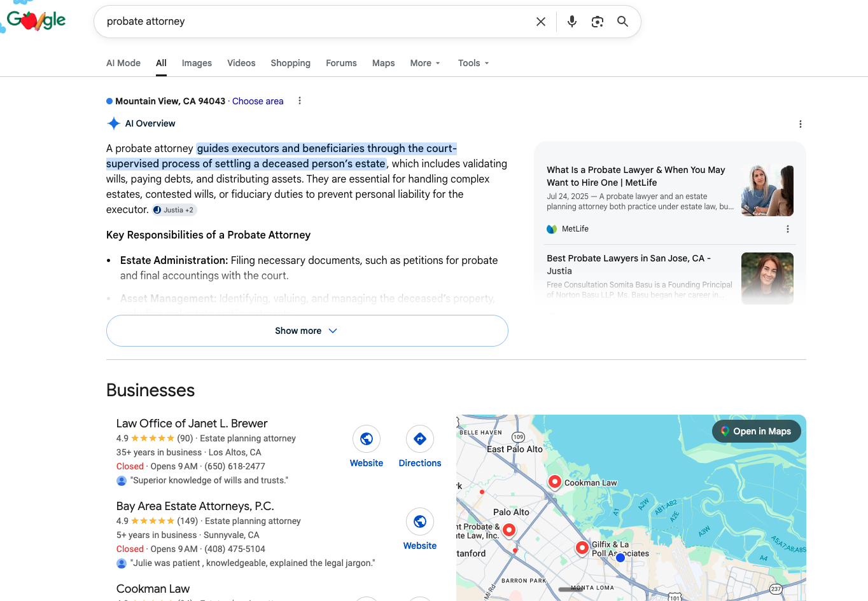The width and height of the screenshot is (868, 601).
Task: Open Law Office of Janet L. Brewer listing
Action: [x=192, y=424]
